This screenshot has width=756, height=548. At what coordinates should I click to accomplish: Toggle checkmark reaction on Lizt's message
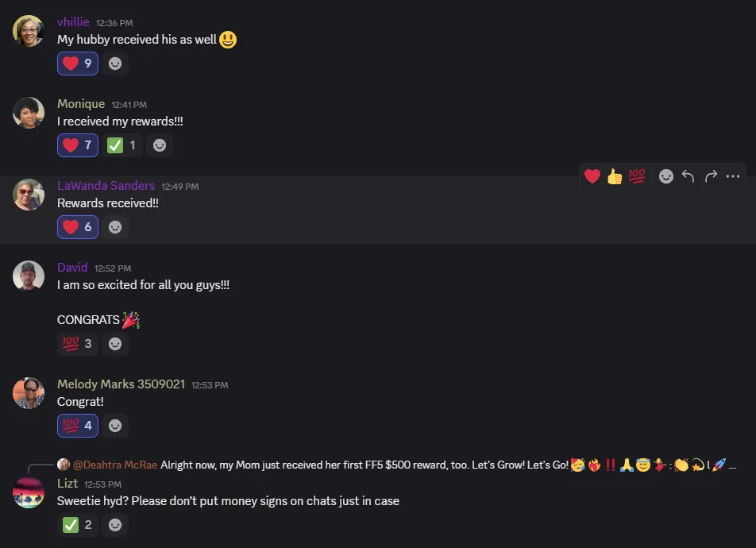(x=78, y=525)
